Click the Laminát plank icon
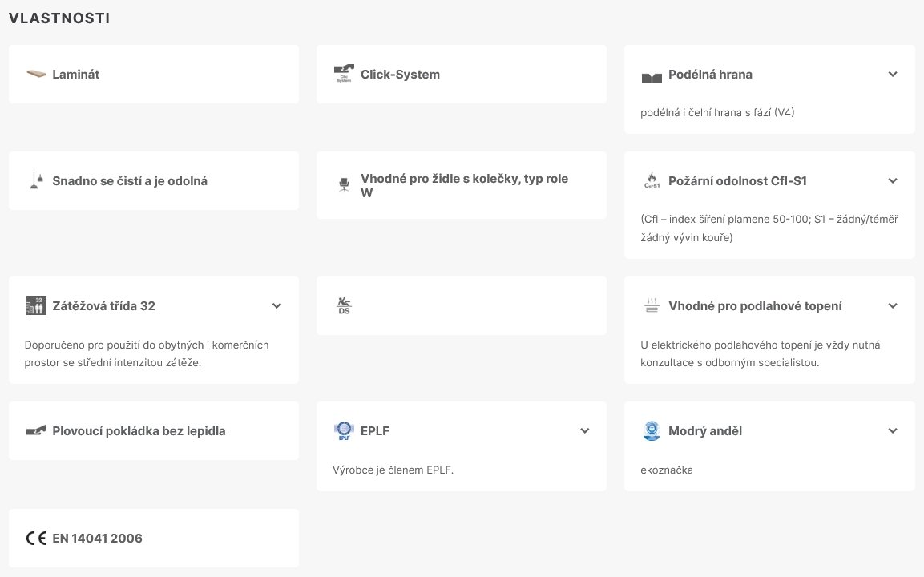Screen dimensions: 924x577 [36, 75]
